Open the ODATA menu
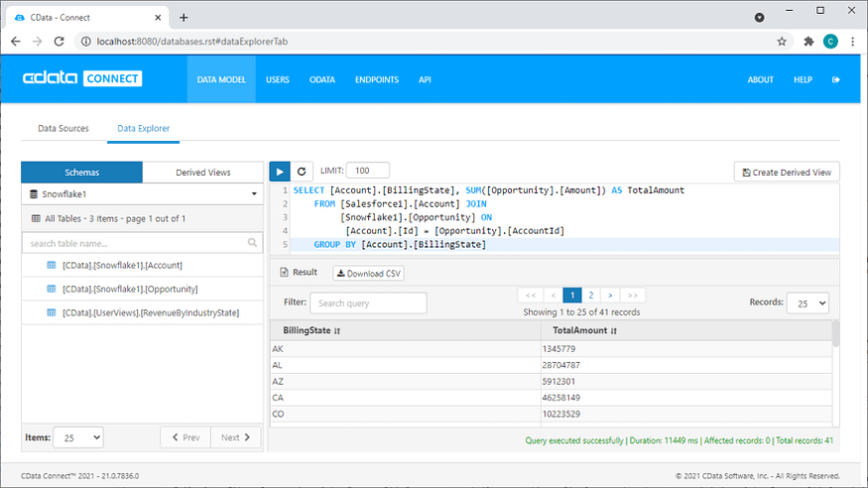 tap(322, 79)
